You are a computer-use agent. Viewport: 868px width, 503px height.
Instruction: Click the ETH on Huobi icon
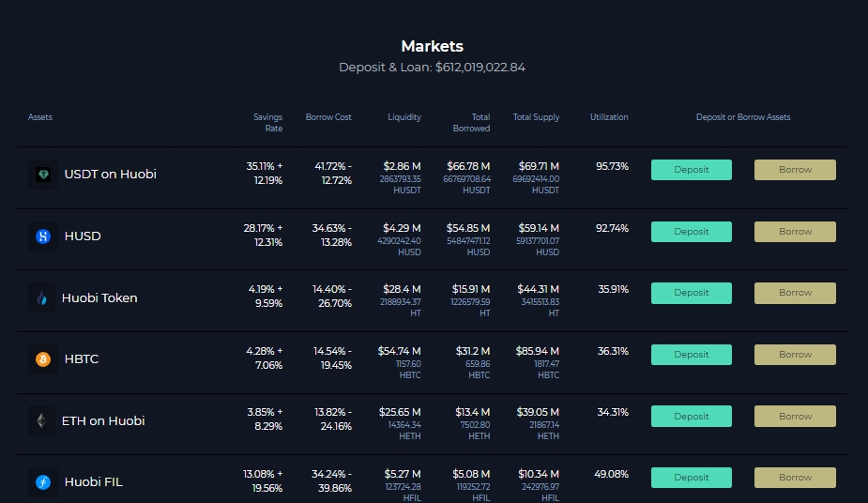(x=42, y=421)
